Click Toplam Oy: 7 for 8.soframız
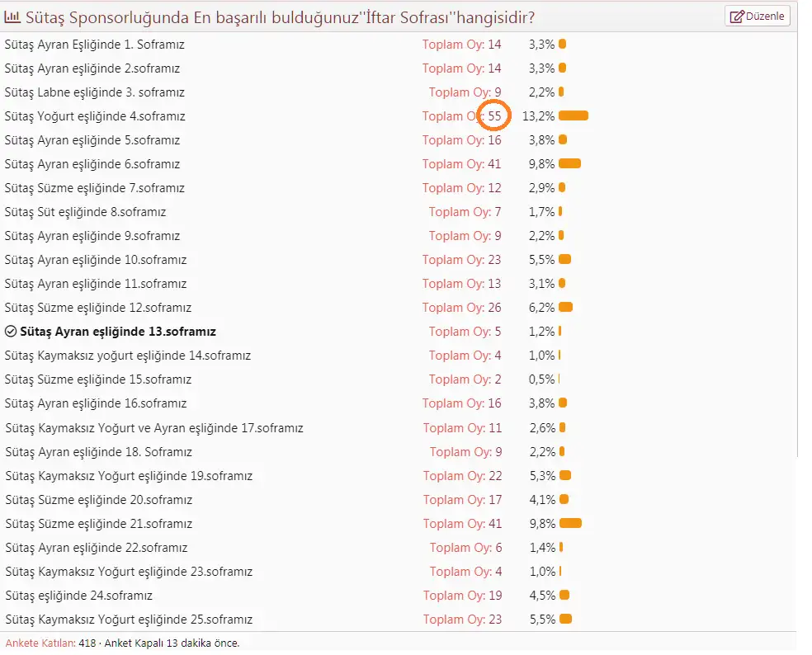Image resolution: width=812 pixels, height=655 pixels. 465,212
